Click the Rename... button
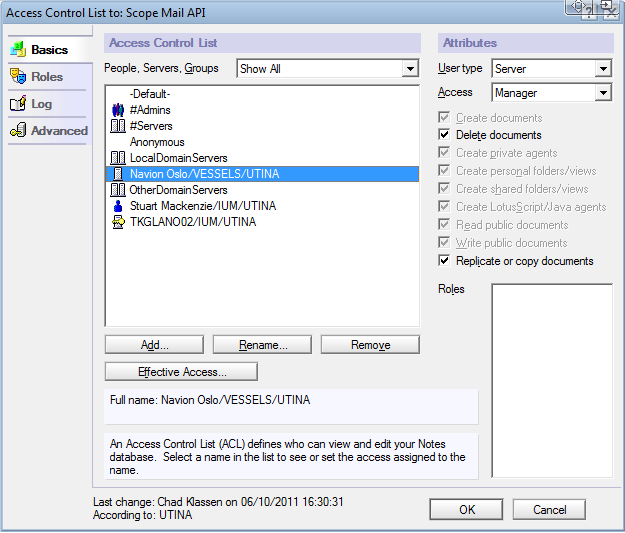625x533 pixels. 262,344
